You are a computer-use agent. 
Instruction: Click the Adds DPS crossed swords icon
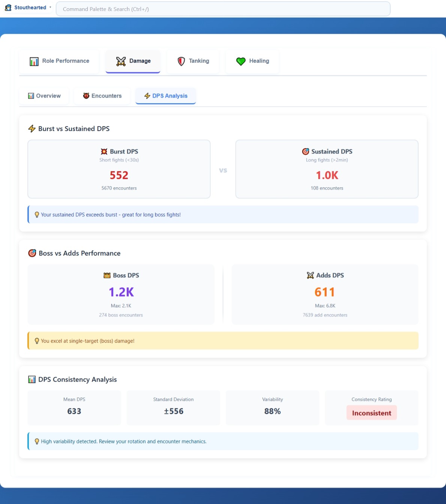[x=310, y=275]
